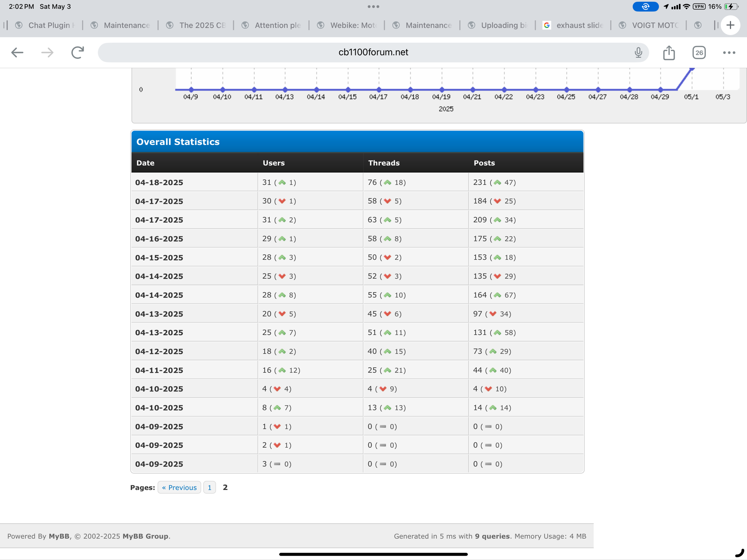
Task: Tap the Wi-Fi status icon
Action: [686, 7]
